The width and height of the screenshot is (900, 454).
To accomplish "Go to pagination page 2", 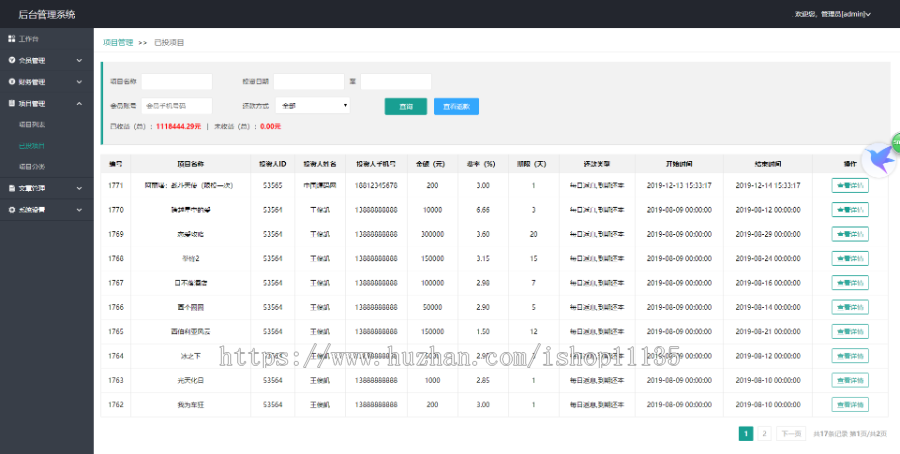I will click(764, 434).
